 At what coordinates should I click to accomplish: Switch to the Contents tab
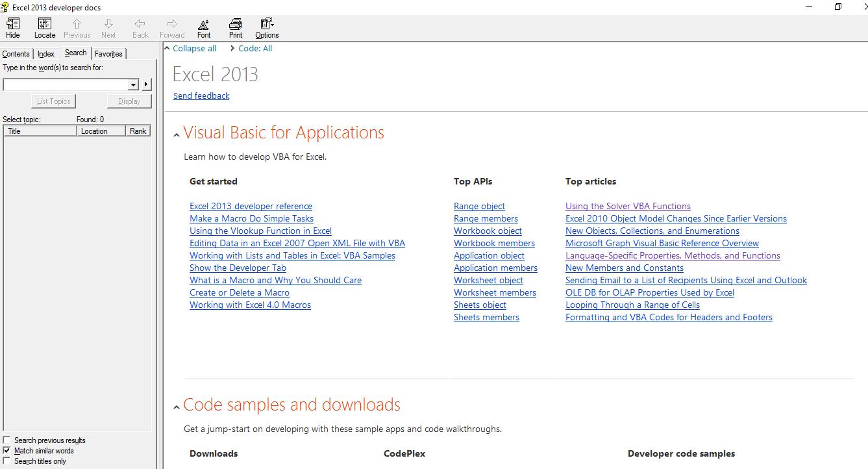coord(16,54)
